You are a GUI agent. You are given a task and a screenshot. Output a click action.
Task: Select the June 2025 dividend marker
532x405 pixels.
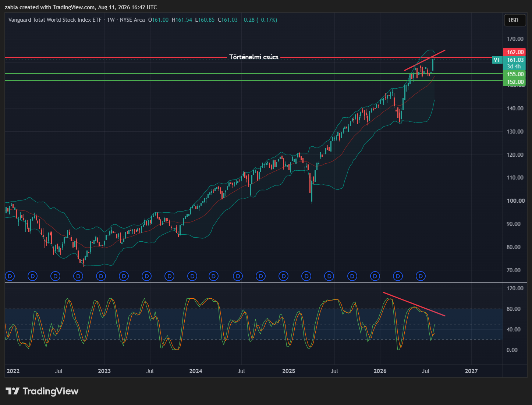[329, 276]
